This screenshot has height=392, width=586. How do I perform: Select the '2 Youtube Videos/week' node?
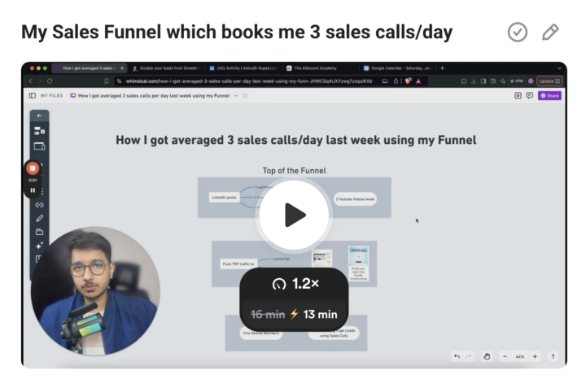[355, 199]
